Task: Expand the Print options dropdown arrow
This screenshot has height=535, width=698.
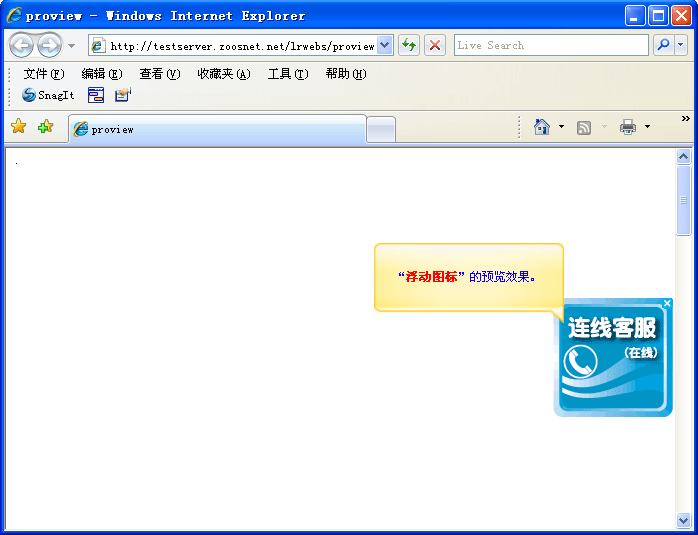Action: 647,127
